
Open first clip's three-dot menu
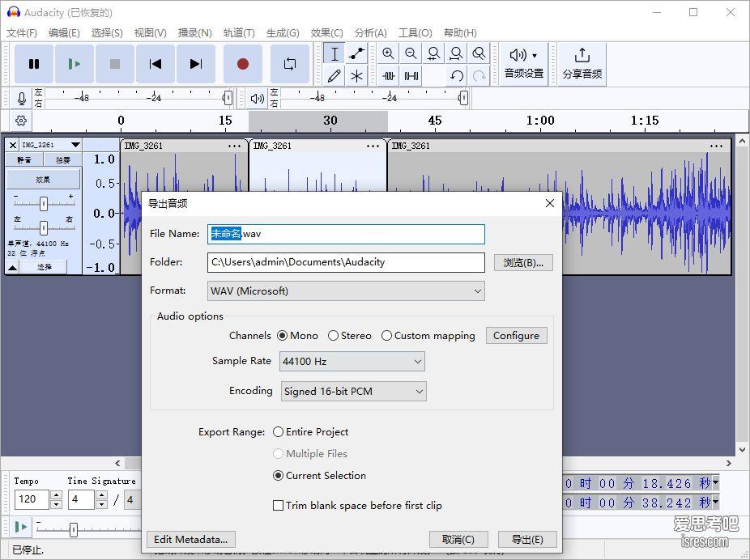[x=234, y=146]
